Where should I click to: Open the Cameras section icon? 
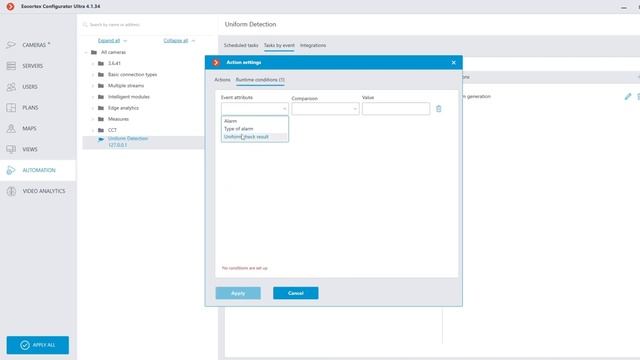tap(11, 44)
